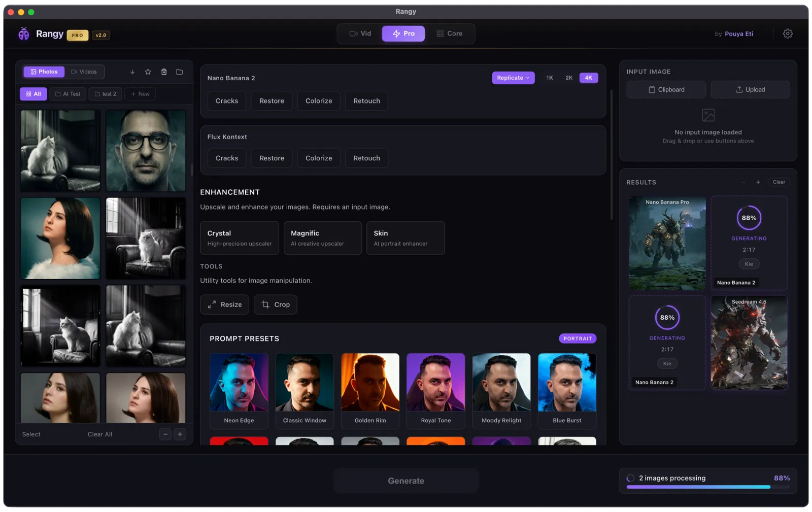Select 1K resolution
Viewport: 812px width, 512px height.
(x=550, y=78)
